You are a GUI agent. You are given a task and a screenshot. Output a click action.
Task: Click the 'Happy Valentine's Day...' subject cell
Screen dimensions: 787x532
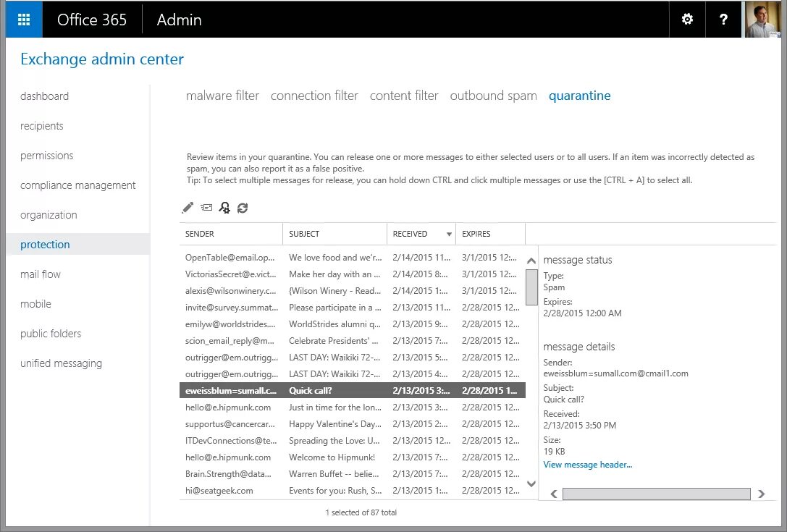coord(334,423)
